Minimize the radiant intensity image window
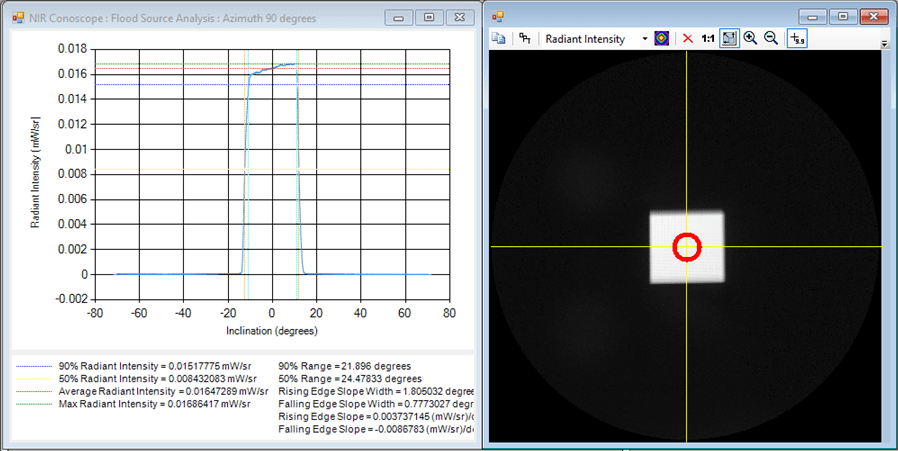Screen dimensions: 898x451 (x=813, y=17)
